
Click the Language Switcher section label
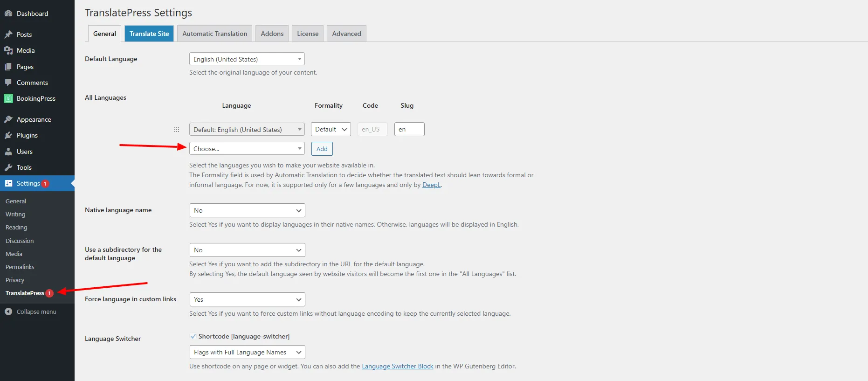(x=113, y=339)
